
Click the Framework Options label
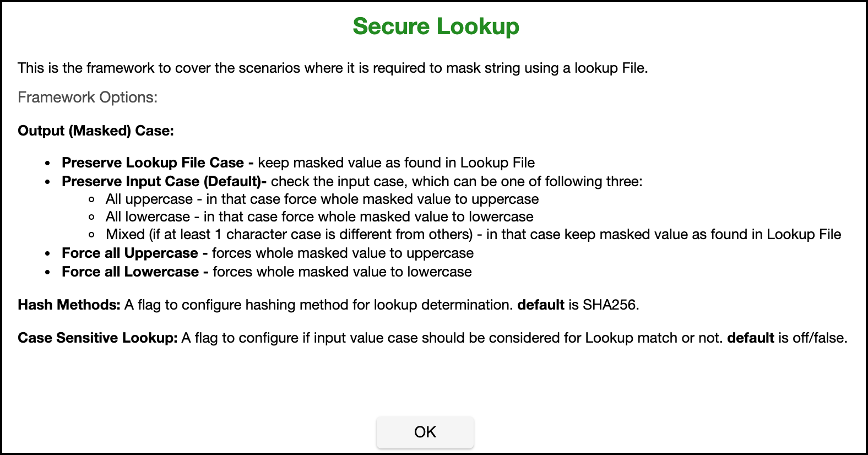point(88,97)
